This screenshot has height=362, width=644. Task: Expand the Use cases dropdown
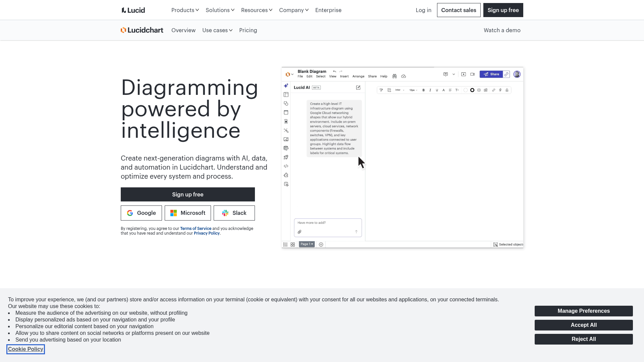point(217,30)
